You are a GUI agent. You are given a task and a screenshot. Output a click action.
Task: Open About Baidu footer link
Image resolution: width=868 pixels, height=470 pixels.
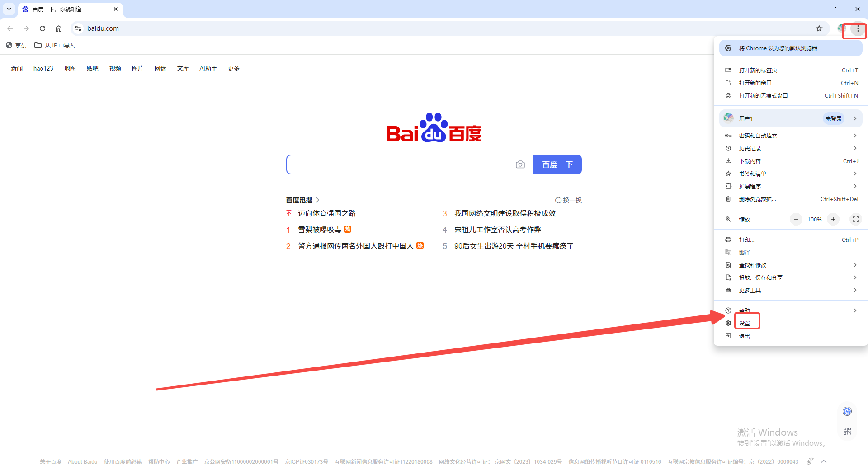(x=83, y=461)
